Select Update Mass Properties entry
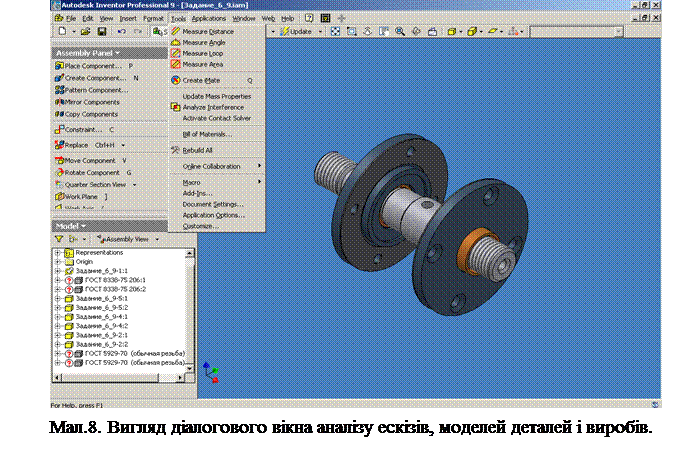Viewport: 688px width, 467px height. coord(217,96)
